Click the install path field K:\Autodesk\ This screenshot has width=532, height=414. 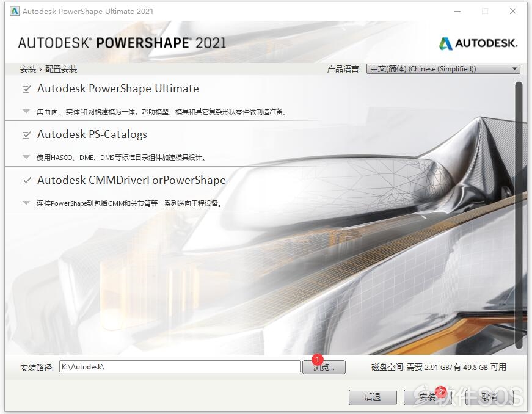click(180, 366)
